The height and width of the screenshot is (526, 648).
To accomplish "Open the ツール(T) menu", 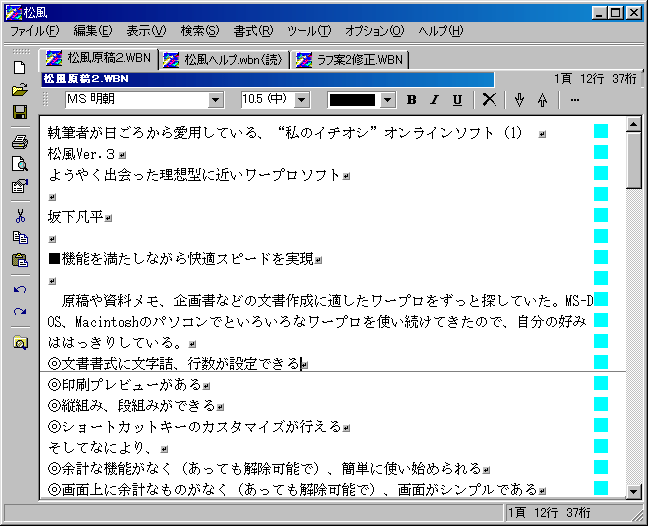I will (309, 31).
